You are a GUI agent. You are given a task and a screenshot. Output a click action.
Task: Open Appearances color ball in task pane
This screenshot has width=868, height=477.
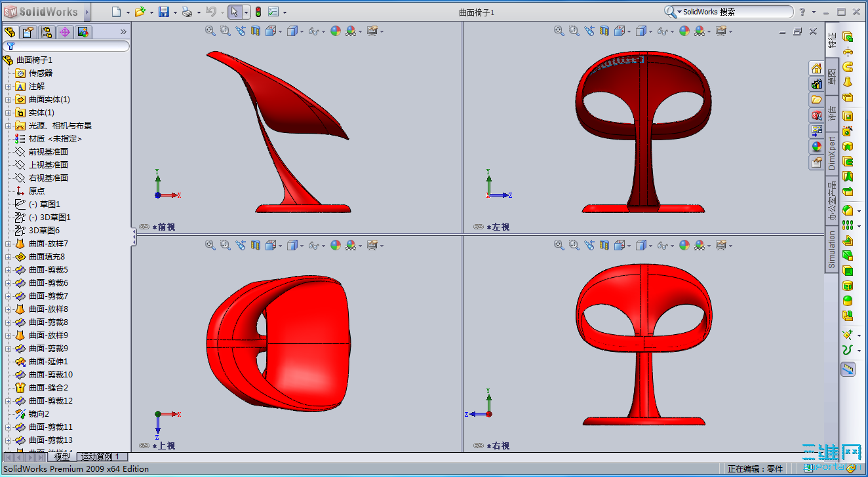[x=817, y=147]
